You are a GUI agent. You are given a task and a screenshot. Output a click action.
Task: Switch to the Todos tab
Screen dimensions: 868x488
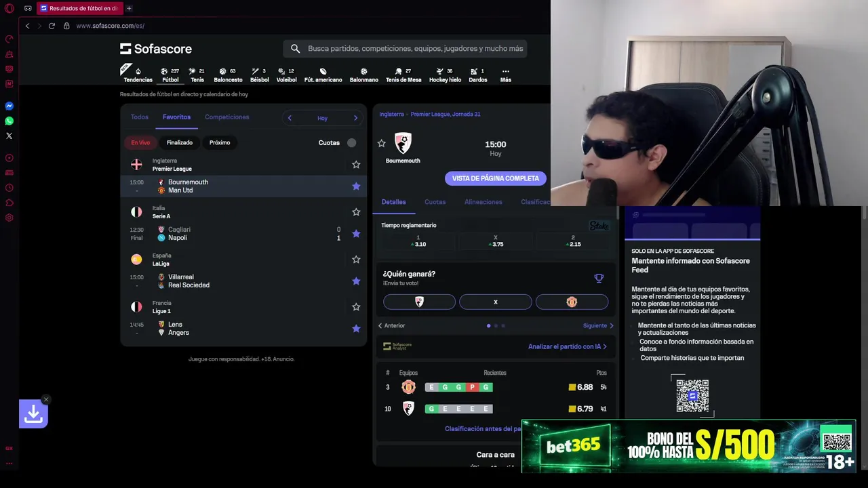click(x=140, y=117)
